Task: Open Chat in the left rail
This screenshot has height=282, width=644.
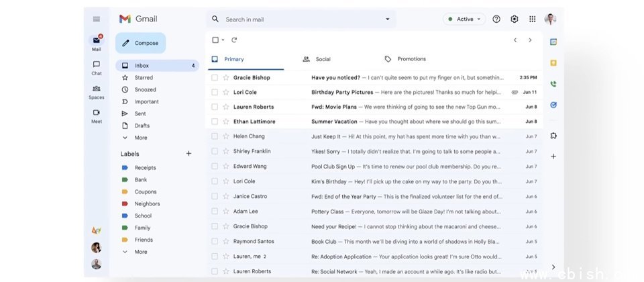Action: [x=97, y=67]
